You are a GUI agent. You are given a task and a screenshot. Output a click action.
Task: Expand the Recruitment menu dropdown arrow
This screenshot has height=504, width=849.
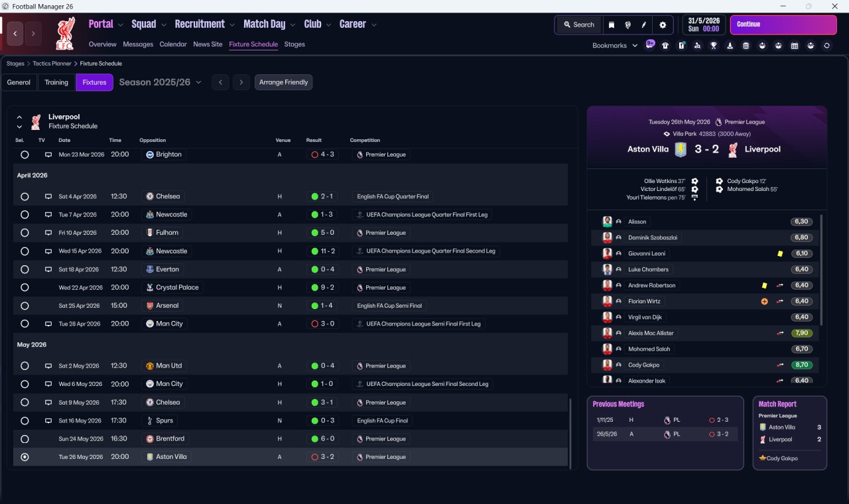[232, 25]
